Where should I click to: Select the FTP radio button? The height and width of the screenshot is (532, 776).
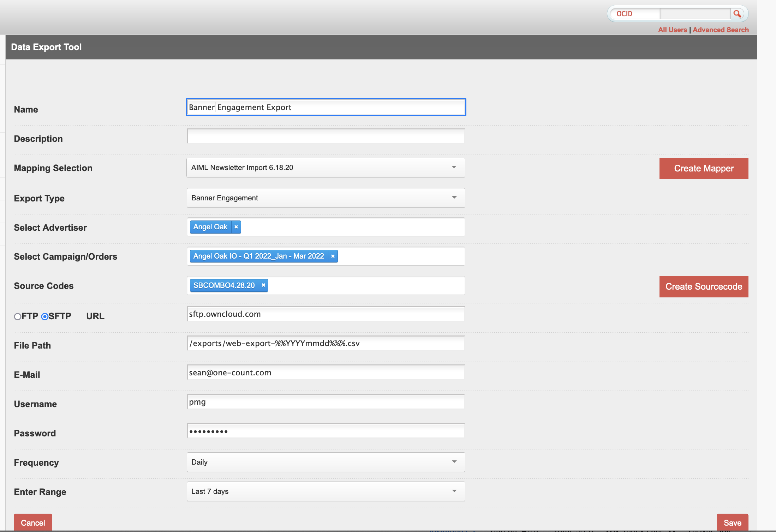(x=18, y=316)
